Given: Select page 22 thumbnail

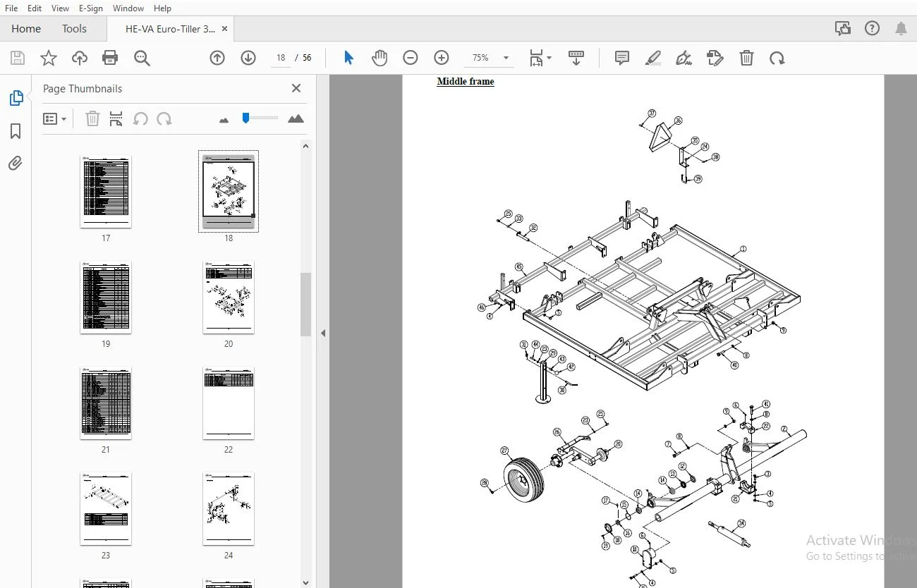Looking at the screenshot, I should (229, 403).
